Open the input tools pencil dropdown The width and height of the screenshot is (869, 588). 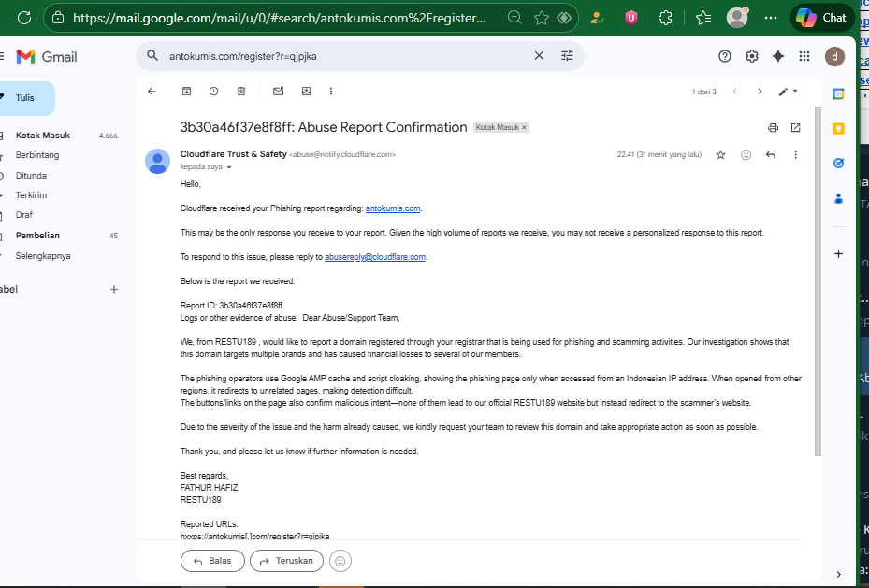[x=788, y=92]
